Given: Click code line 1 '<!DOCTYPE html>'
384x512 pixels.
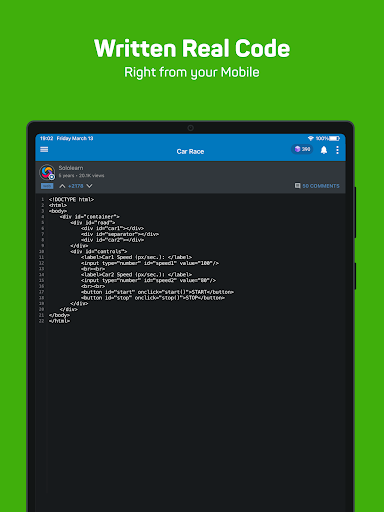Looking at the screenshot, I should coord(71,199).
